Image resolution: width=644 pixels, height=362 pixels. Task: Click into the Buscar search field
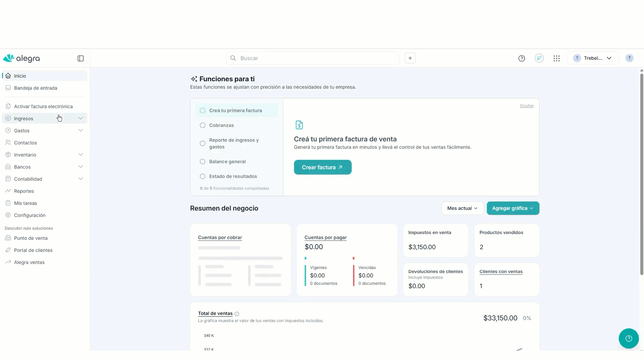pyautogui.click(x=313, y=58)
